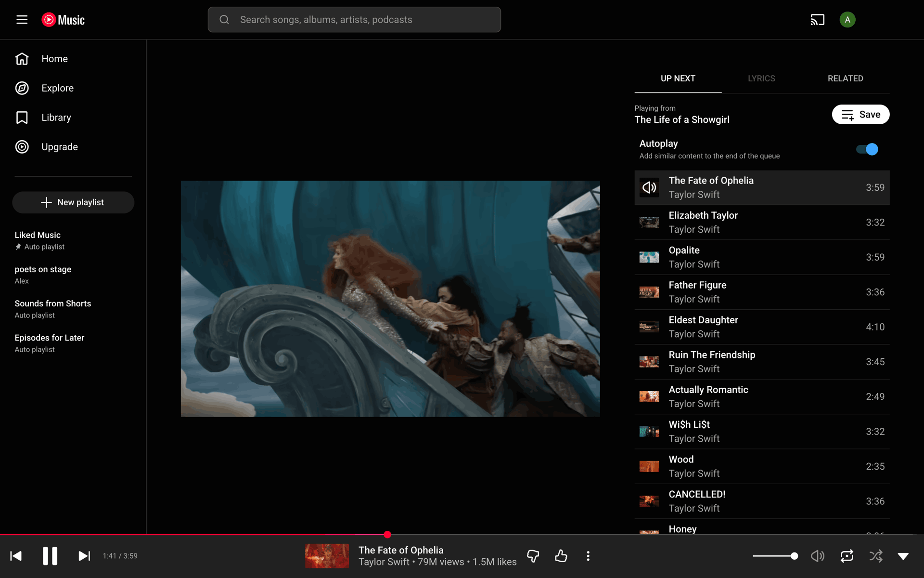Click the 1:41 / 3:59 time display
The width and height of the screenshot is (924, 578).
click(x=120, y=556)
